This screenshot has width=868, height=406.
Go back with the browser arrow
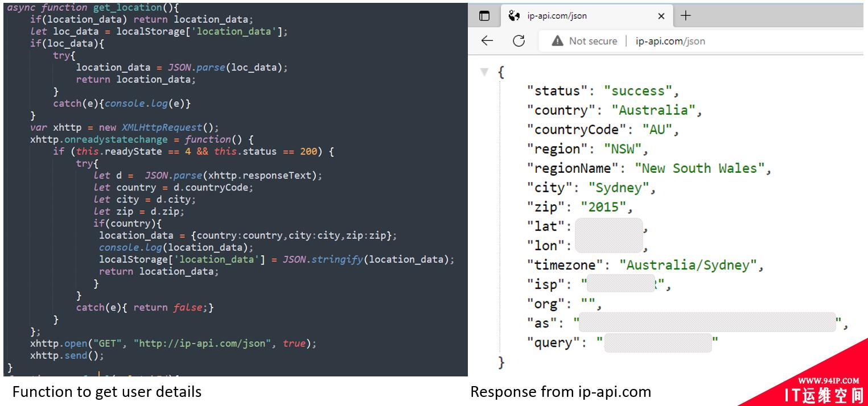[x=487, y=41]
